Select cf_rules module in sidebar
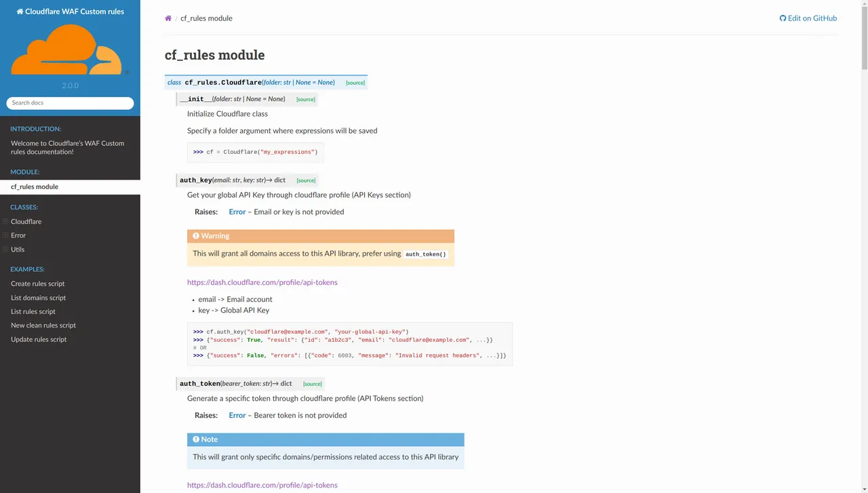Image resolution: width=868 pixels, height=493 pixels. [x=70, y=187]
